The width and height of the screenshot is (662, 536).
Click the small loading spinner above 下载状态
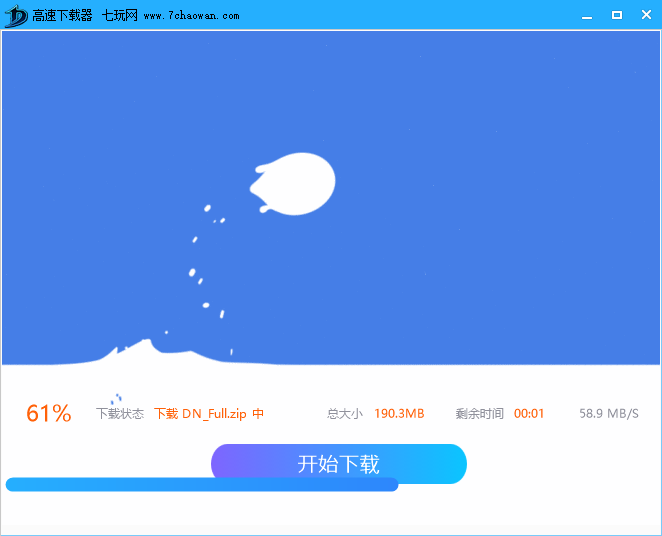117,398
